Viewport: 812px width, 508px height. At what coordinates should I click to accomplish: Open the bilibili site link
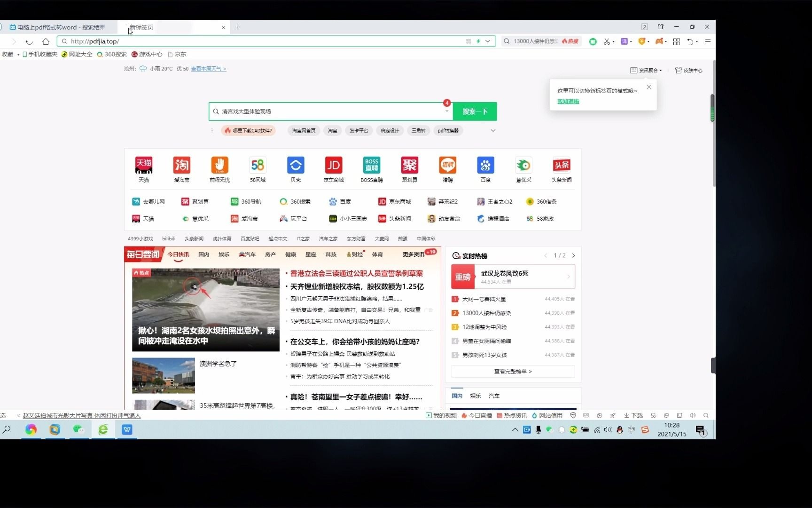(x=169, y=239)
